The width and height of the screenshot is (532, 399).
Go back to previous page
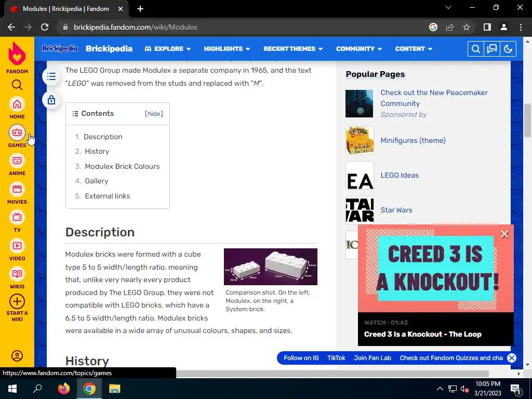click(11, 27)
